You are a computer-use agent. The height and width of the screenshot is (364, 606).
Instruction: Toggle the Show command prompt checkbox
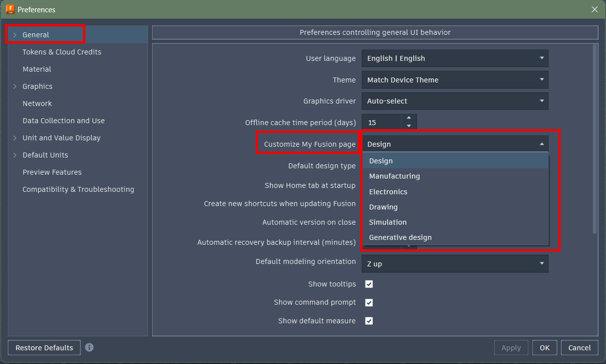[369, 303]
